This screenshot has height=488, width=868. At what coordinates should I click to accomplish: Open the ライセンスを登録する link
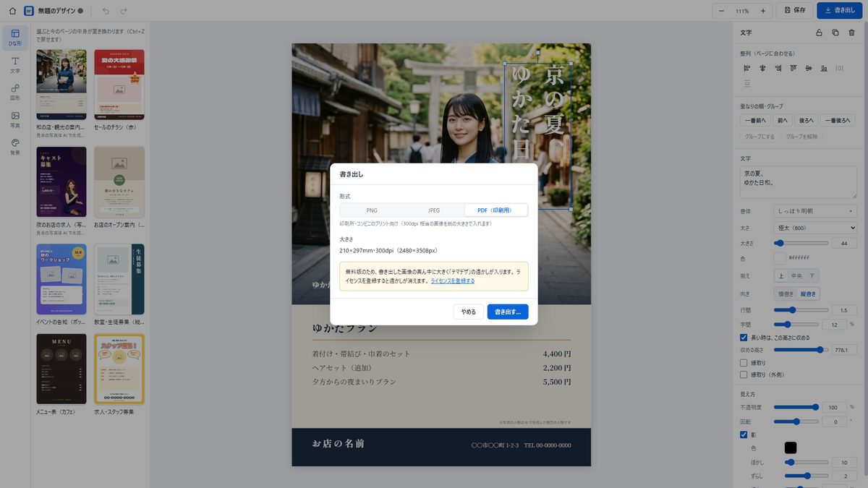pos(453,281)
